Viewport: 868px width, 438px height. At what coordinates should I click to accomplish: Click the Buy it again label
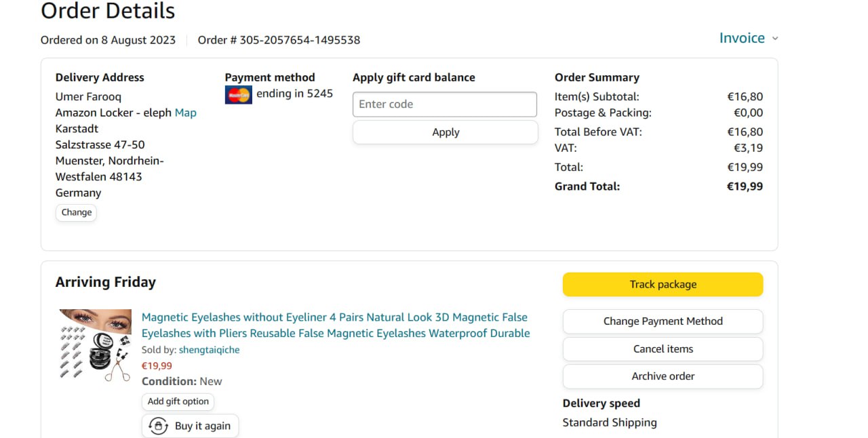click(202, 426)
